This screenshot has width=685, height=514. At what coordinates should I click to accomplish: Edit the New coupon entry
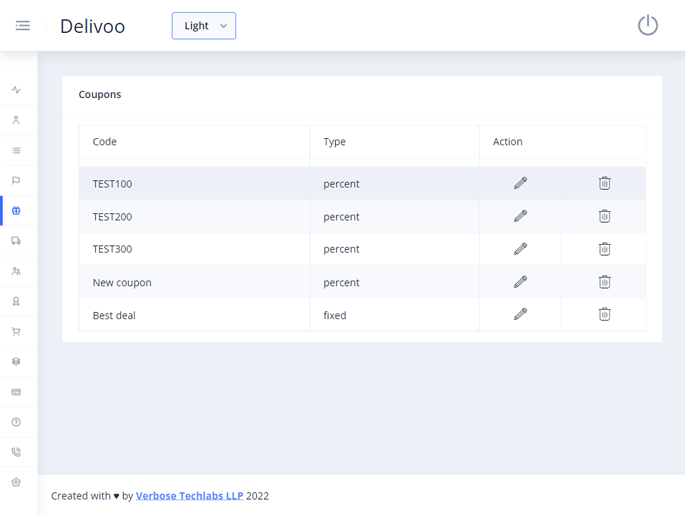(520, 282)
